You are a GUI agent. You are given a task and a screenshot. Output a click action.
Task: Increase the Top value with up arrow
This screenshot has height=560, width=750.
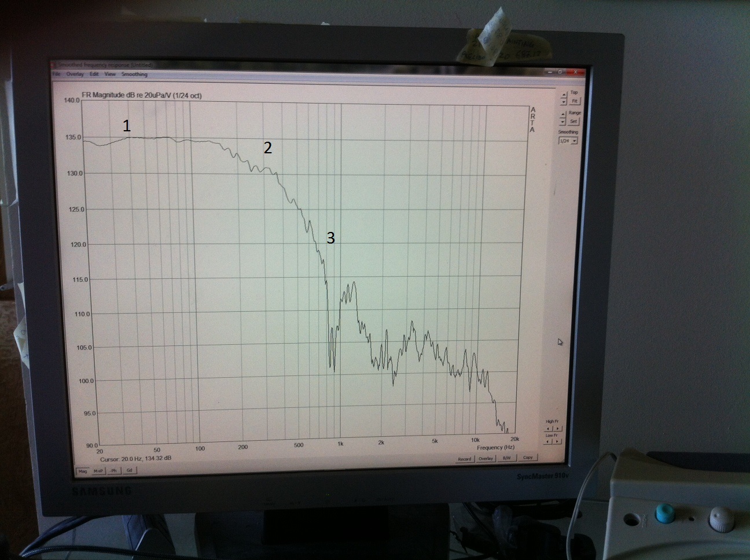[x=564, y=94]
